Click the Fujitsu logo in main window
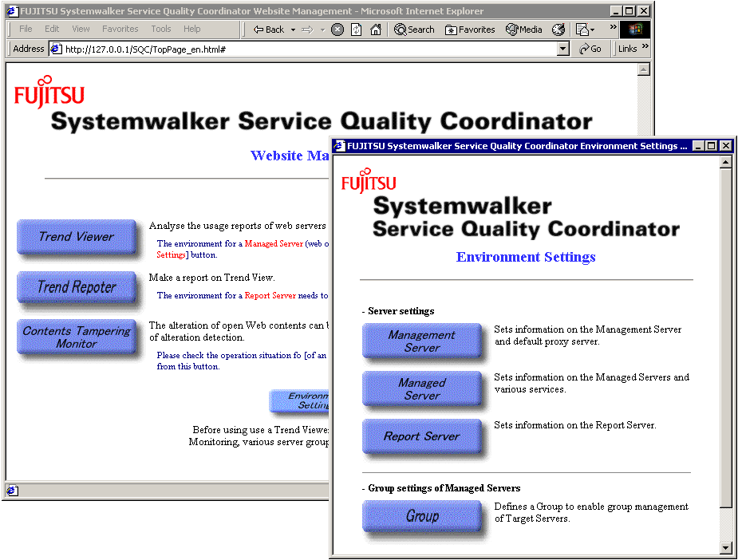Screen dimensions: 738x560 click(49, 92)
